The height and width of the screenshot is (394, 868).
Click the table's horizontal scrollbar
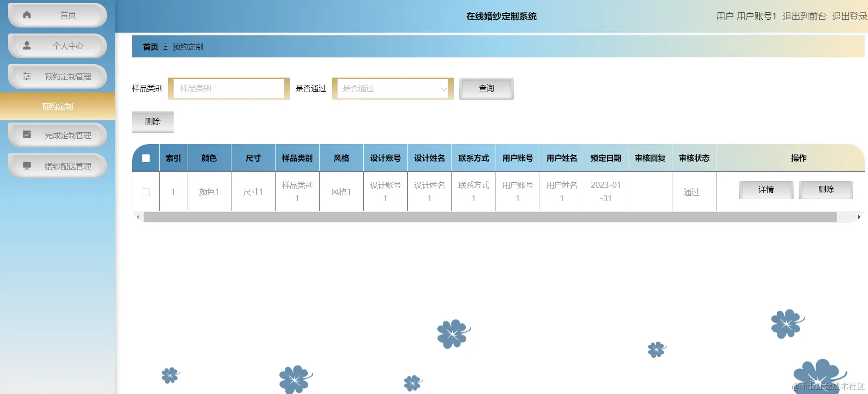[490, 217]
